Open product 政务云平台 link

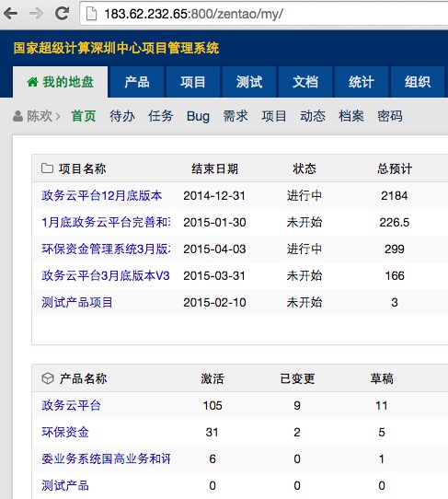(71, 405)
